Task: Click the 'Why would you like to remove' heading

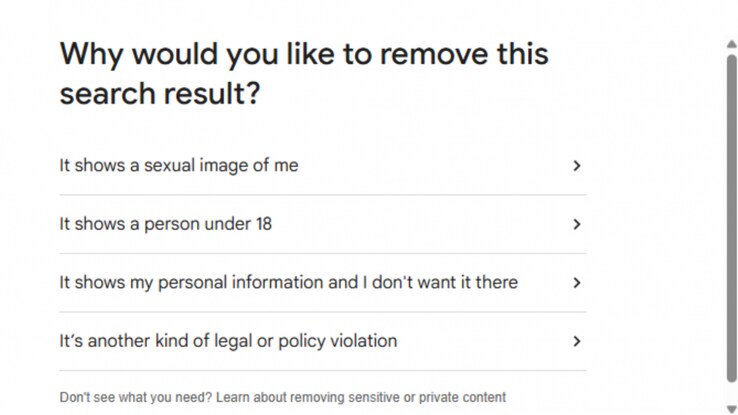Action: coord(304,54)
